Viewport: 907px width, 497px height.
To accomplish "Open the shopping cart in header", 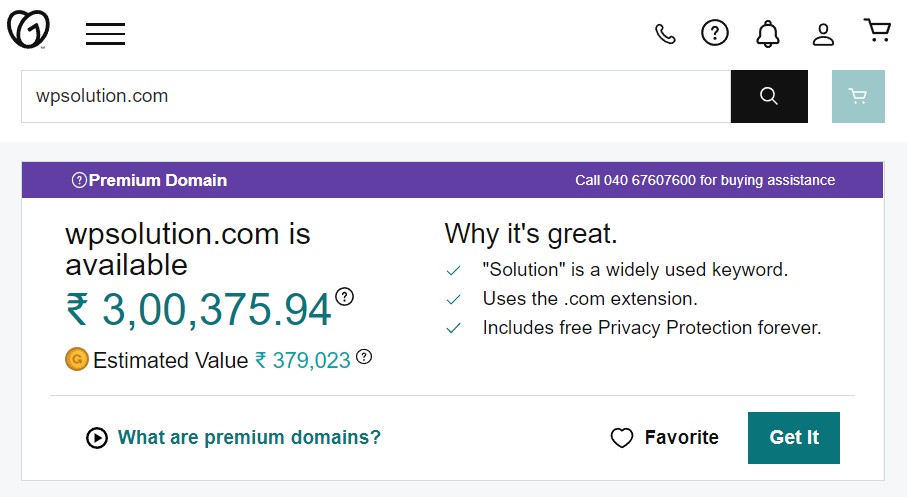I will click(877, 31).
